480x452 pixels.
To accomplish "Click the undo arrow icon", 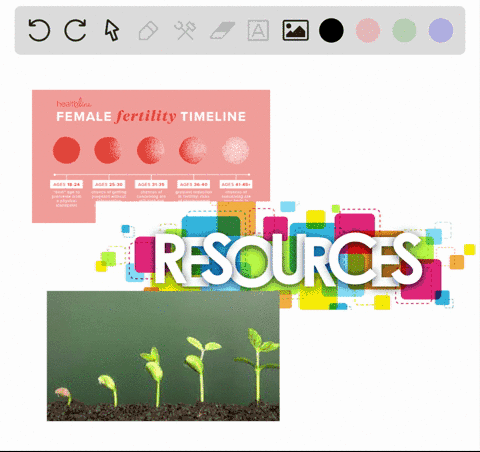I will pyautogui.click(x=39, y=30).
